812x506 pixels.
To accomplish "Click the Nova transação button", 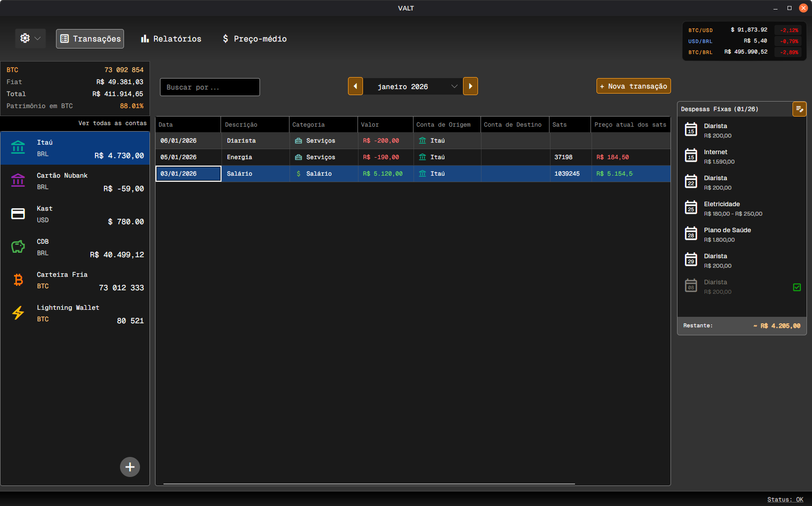I will coord(633,86).
